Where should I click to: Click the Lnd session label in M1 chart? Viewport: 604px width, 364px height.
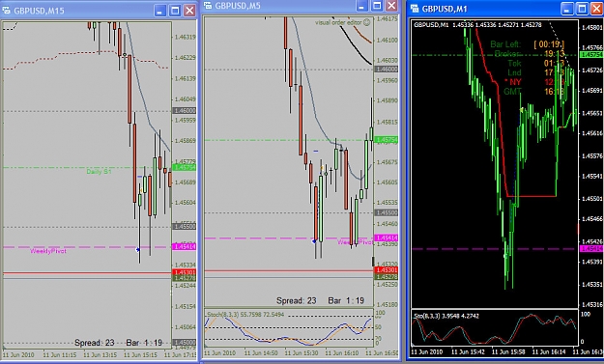coord(514,72)
